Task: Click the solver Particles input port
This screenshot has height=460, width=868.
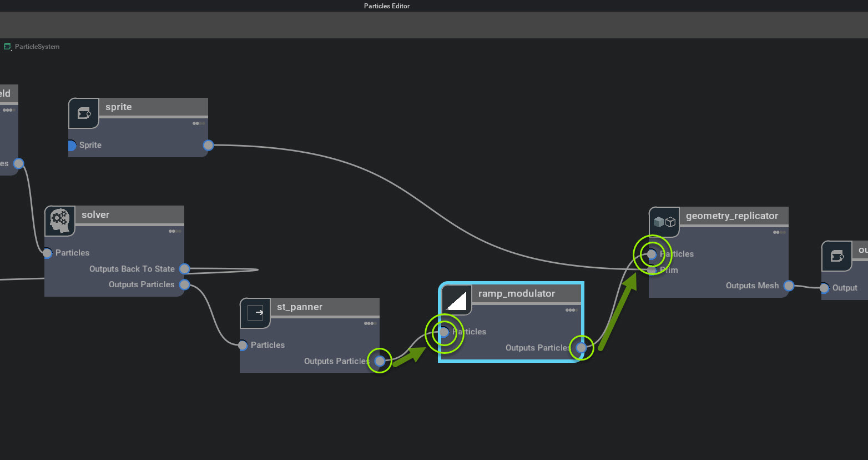Action: tap(47, 253)
